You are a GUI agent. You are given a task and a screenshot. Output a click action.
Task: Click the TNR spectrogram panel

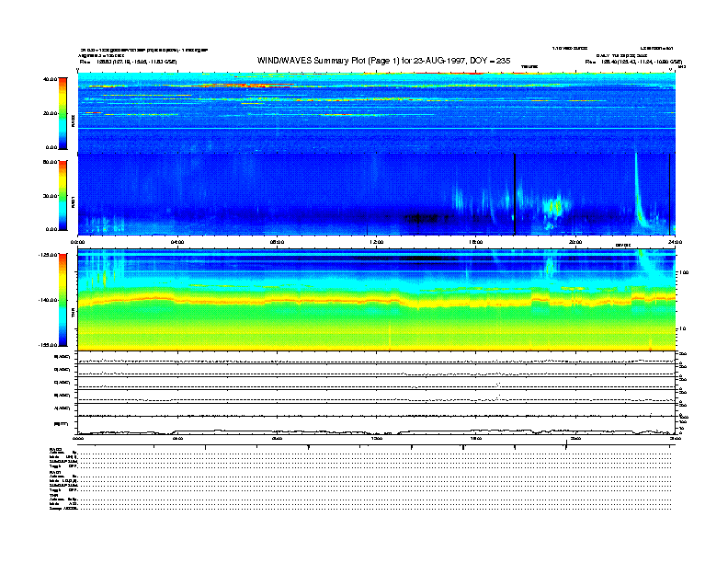coord(377,300)
